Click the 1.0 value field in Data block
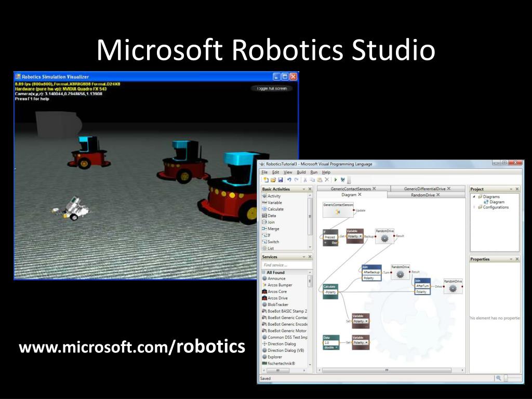This screenshot has height=399, width=532. click(331, 343)
